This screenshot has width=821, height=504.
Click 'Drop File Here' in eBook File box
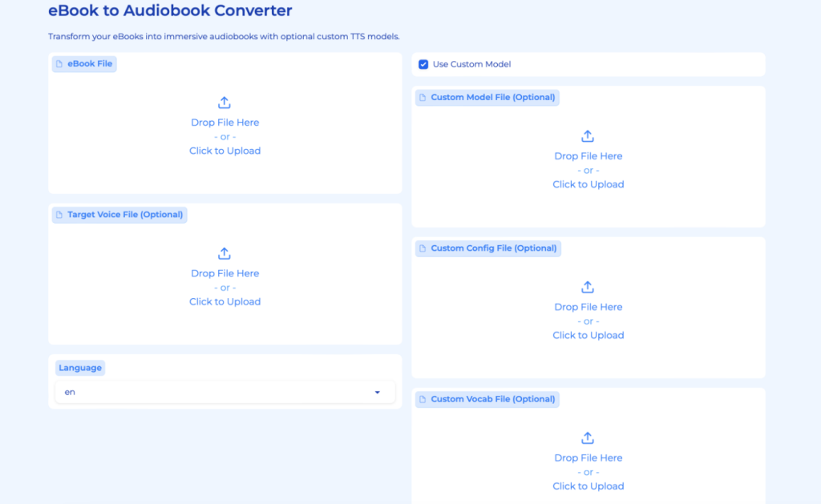[x=224, y=123]
